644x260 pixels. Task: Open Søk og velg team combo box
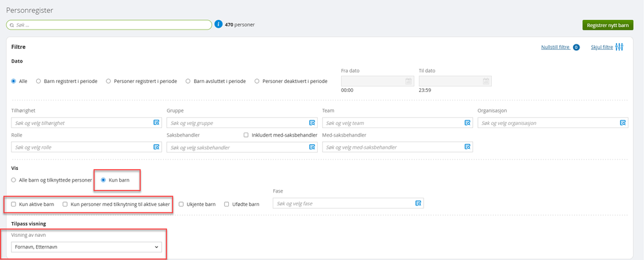[x=398, y=123]
